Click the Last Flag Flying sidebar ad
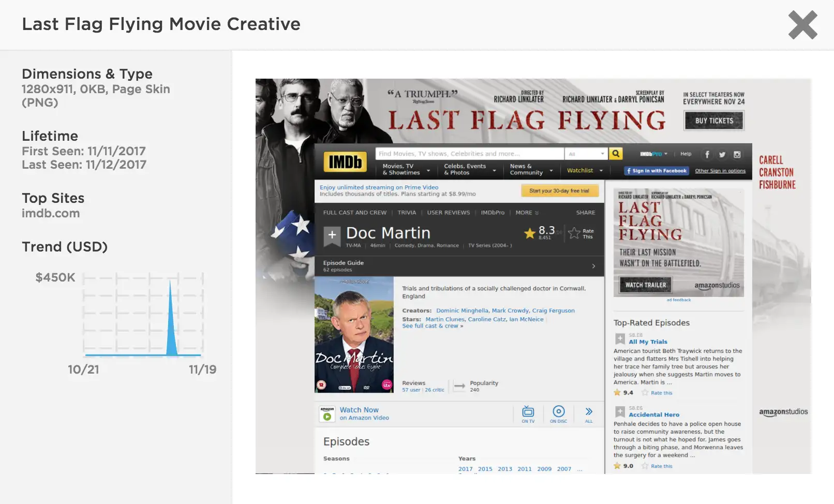This screenshot has height=504, width=834. (679, 243)
